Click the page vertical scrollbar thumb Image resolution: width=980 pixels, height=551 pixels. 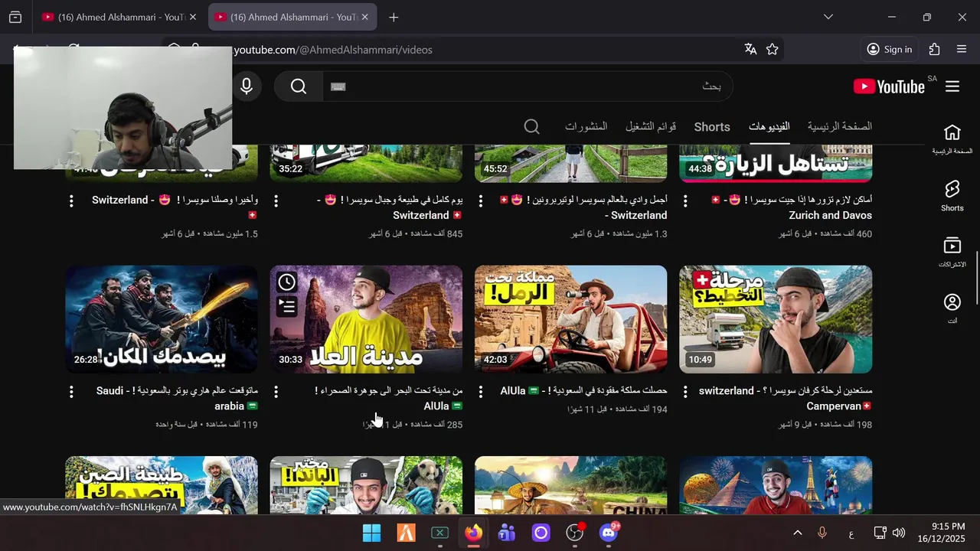coord(976,278)
